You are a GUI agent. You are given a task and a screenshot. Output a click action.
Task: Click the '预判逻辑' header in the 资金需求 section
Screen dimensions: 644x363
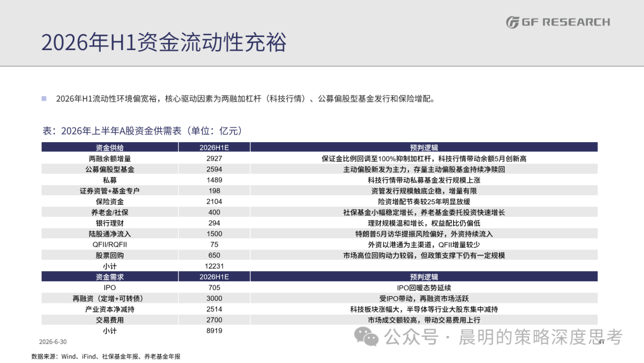tap(424, 276)
